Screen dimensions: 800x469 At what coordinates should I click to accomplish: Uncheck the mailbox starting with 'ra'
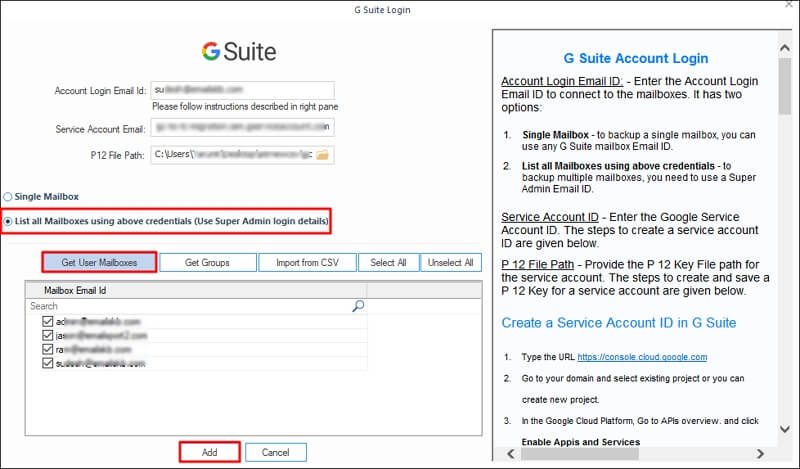47,349
